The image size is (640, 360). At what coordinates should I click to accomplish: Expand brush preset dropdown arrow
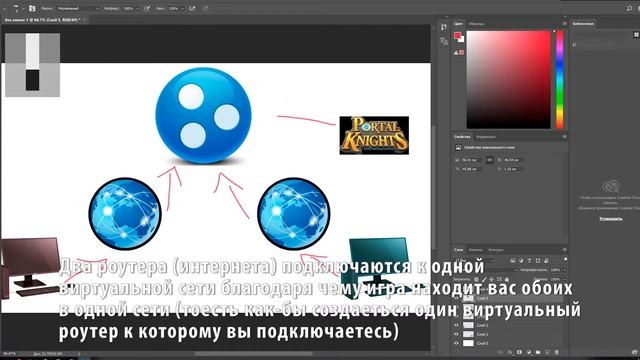coord(23,8)
